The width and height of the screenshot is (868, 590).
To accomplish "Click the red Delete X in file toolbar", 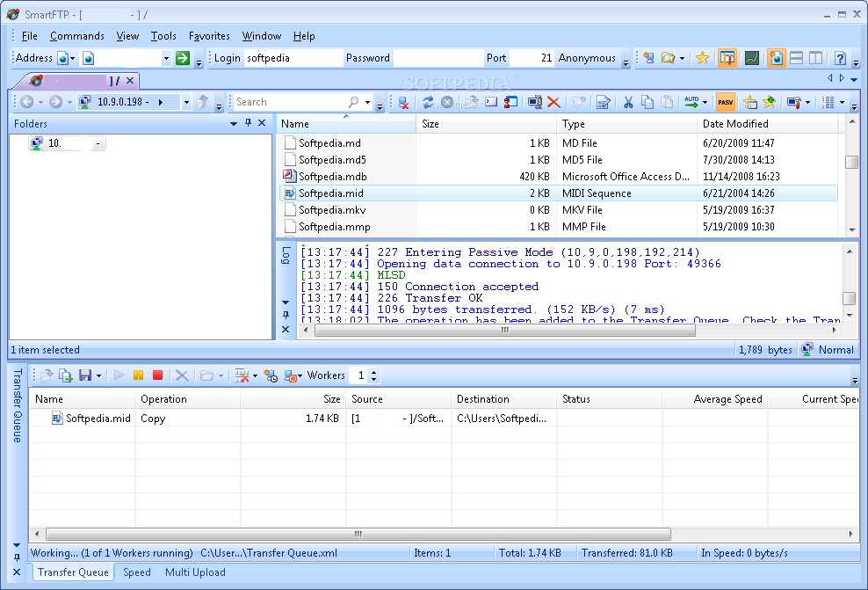I will (553, 102).
